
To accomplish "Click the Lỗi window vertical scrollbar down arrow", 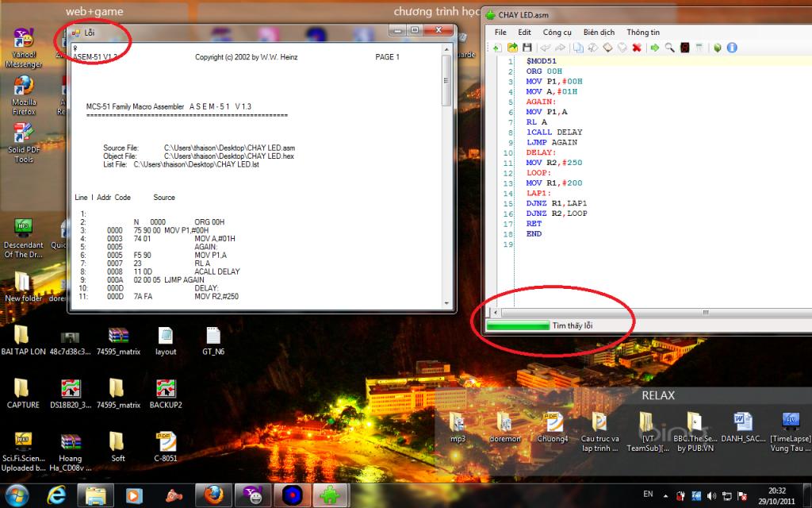I will point(447,304).
